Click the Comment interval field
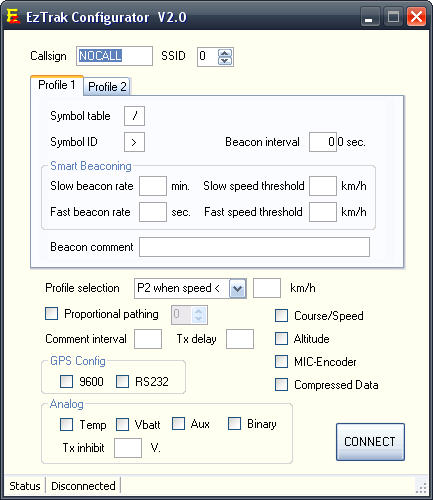Image resolution: width=433 pixels, height=500 pixels. [148, 339]
